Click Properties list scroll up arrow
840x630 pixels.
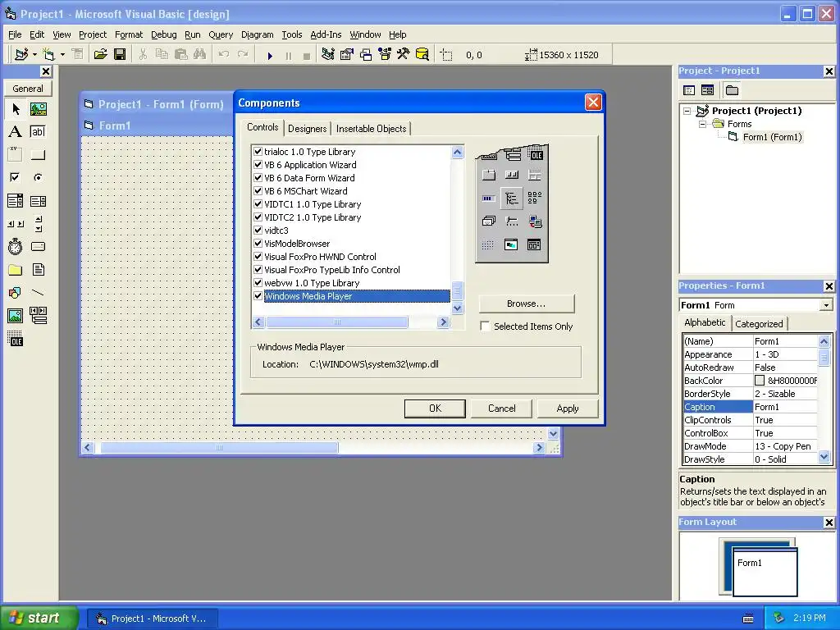pos(824,341)
